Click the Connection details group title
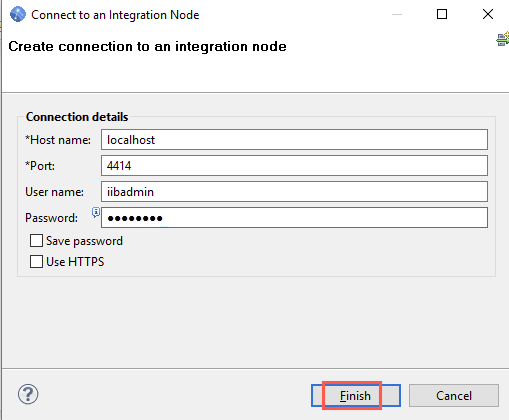509x420 pixels. 77,117
